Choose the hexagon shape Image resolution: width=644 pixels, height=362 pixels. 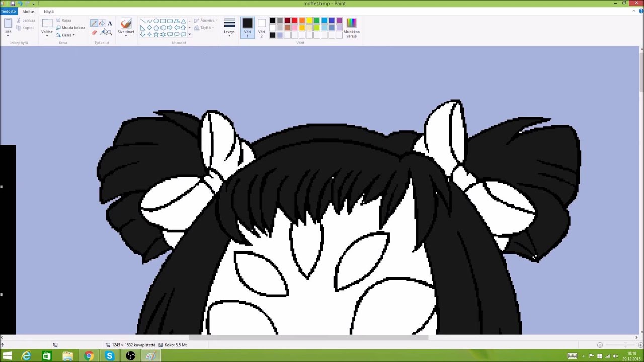163,28
